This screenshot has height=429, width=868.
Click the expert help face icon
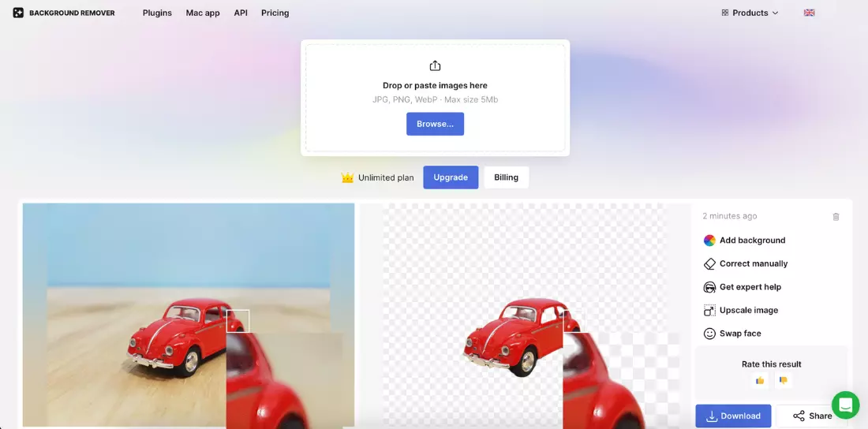(x=709, y=287)
